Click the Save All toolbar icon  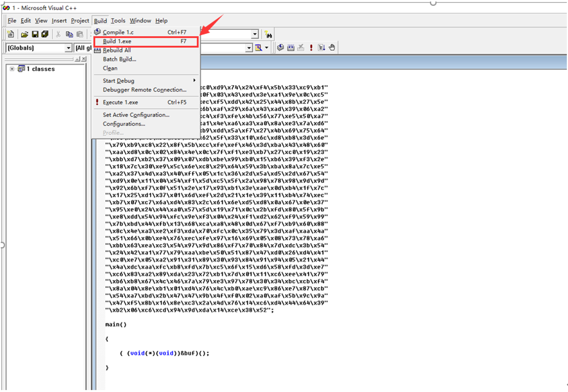pos(45,35)
